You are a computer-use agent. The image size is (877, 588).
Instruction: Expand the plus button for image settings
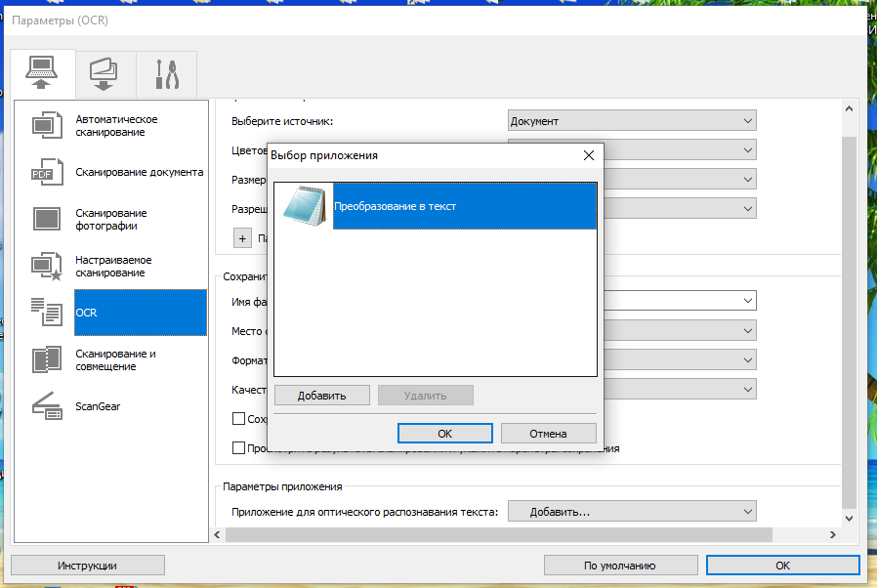pyautogui.click(x=242, y=238)
